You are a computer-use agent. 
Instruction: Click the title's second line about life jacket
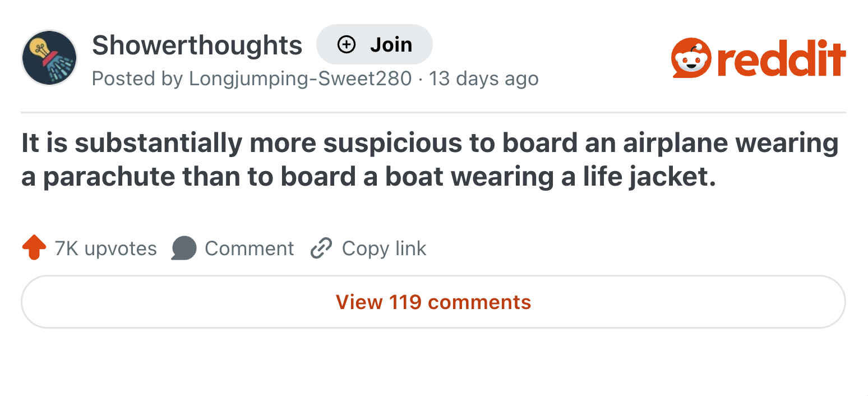coord(369,177)
